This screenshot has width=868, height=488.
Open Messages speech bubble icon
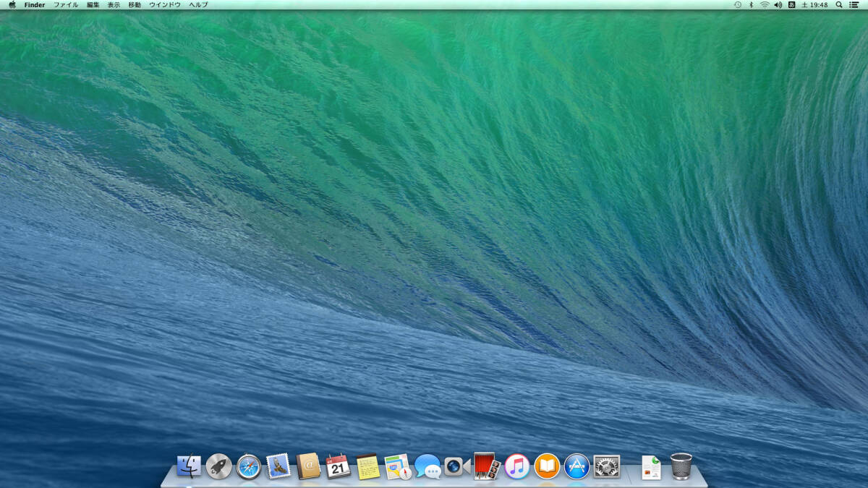tap(427, 466)
